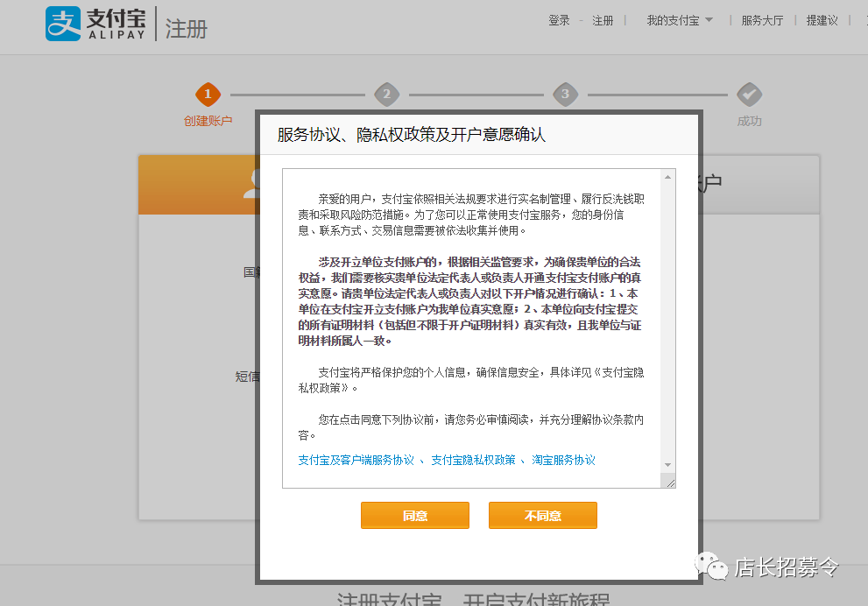
Task: Click the bold paragraph starting 涉及开立单位支付账户的
Action: pyautogui.click(x=469, y=301)
